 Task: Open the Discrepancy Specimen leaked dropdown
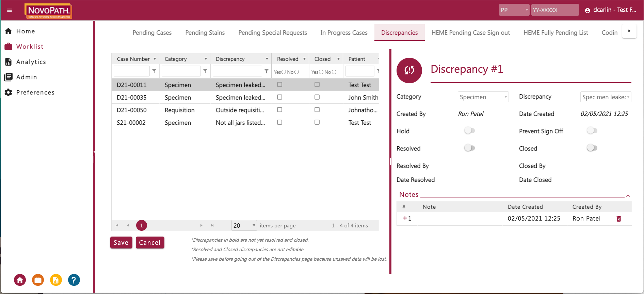606,97
